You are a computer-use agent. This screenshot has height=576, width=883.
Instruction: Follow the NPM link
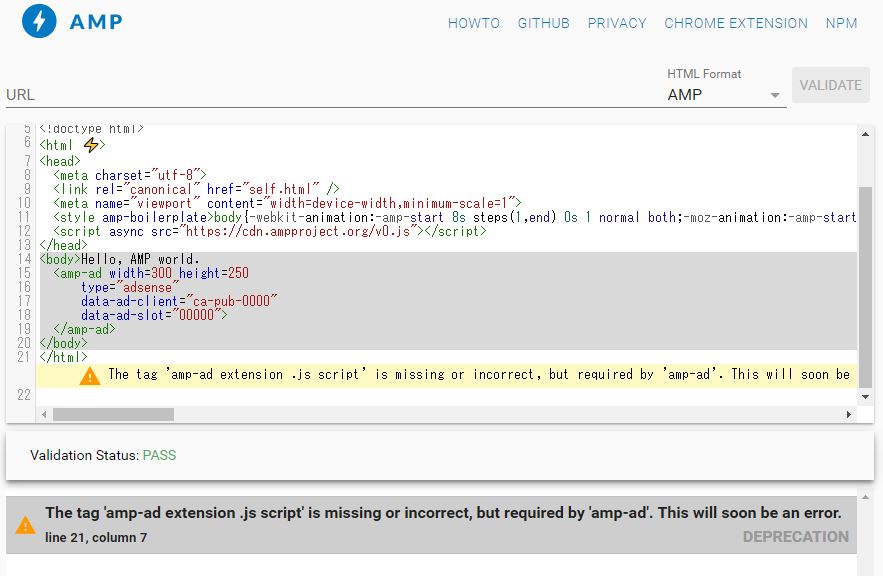coord(841,23)
